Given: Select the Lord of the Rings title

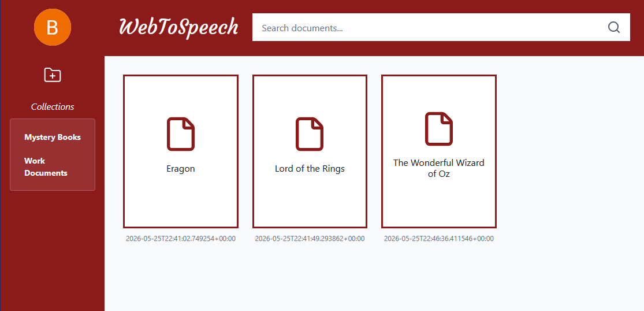Looking at the screenshot, I should [310, 169].
